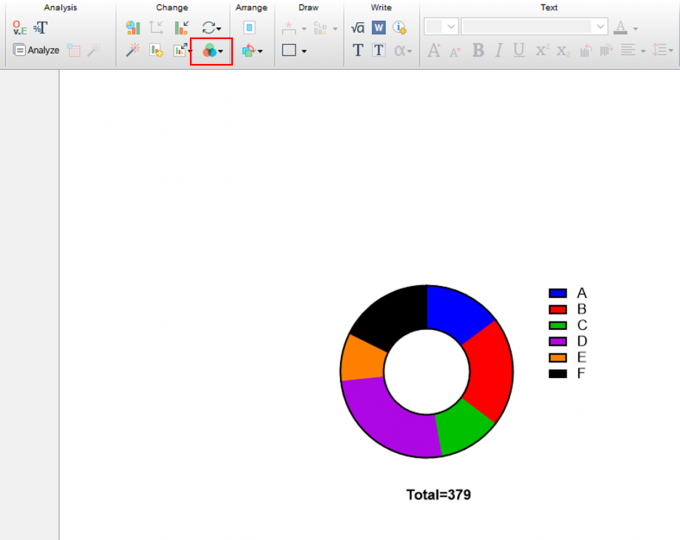Select the purple donut slice
This screenshot has height=540, width=680.
(x=387, y=419)
